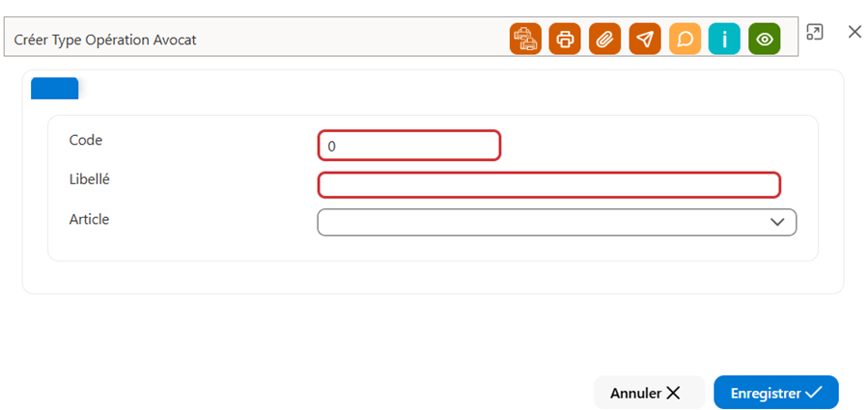The height and width of the screenshot is (410, 868).
Task: Click the Article field label
Action: 89,219
